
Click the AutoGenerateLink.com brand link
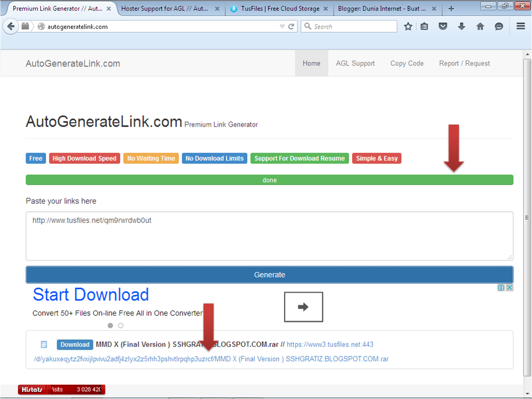73,64
